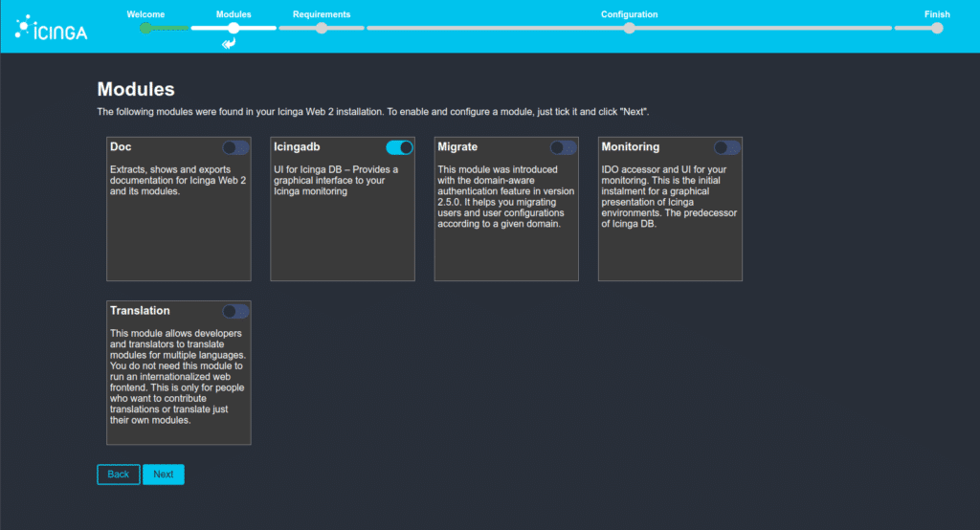
Task: Enable the Doc module toggle
Action: click(235, 147)
